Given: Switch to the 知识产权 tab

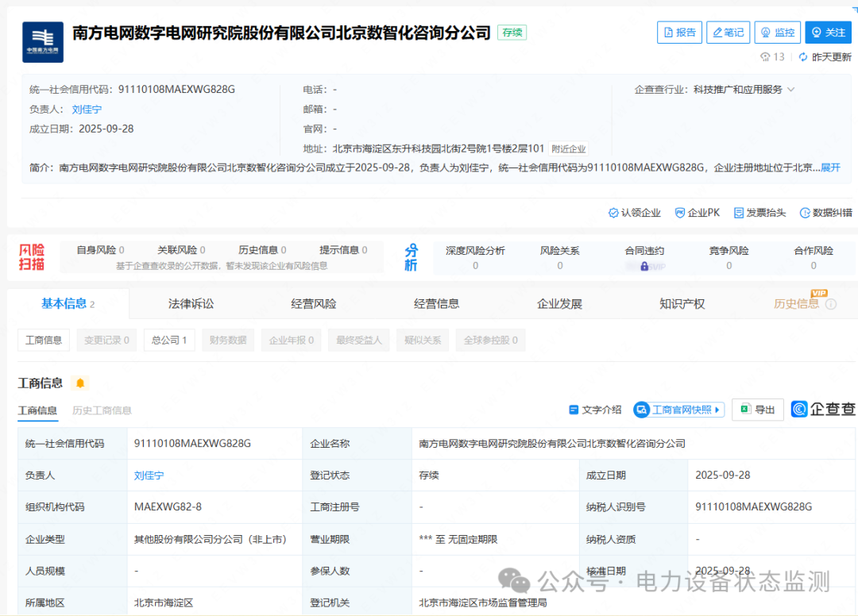Looking at the screenshot, I should 682,304.
